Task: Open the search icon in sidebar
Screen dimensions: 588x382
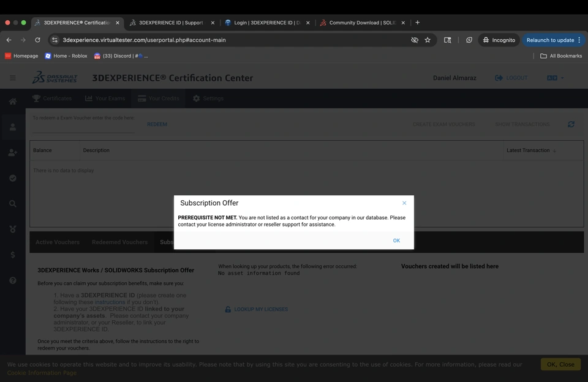Action: coord(13,204)
